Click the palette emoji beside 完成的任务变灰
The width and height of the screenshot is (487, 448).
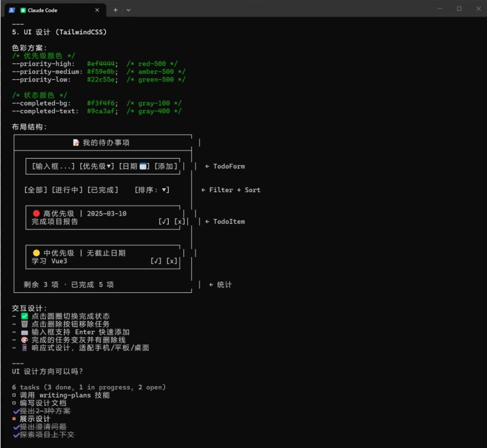(24, 340)
